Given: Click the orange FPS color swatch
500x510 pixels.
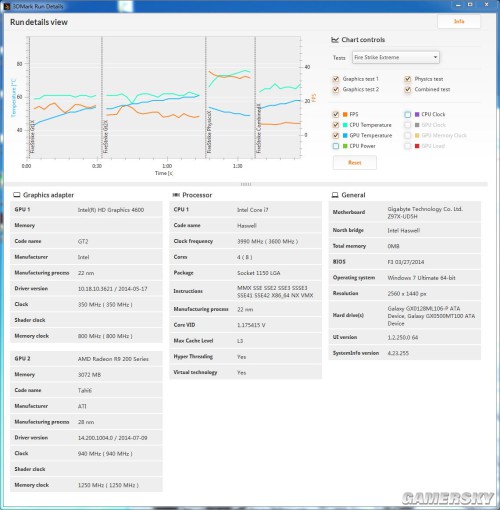Looking at the screenshot, I should (345, 114).
